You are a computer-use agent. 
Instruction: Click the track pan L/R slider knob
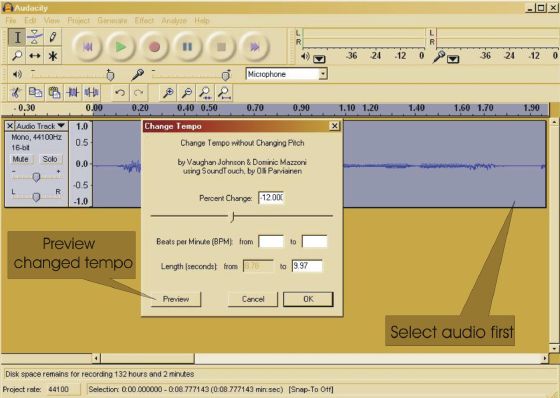(x=36, y=196)
